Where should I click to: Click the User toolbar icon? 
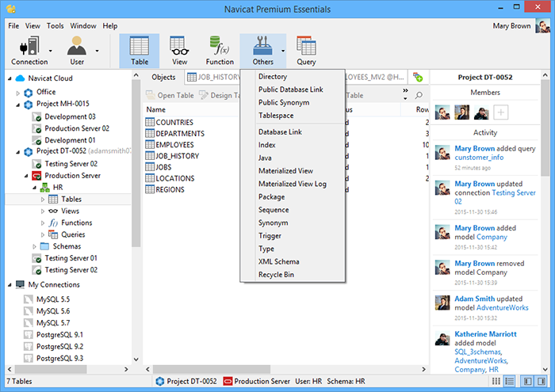pyautogui.click(x=76, y=51)
